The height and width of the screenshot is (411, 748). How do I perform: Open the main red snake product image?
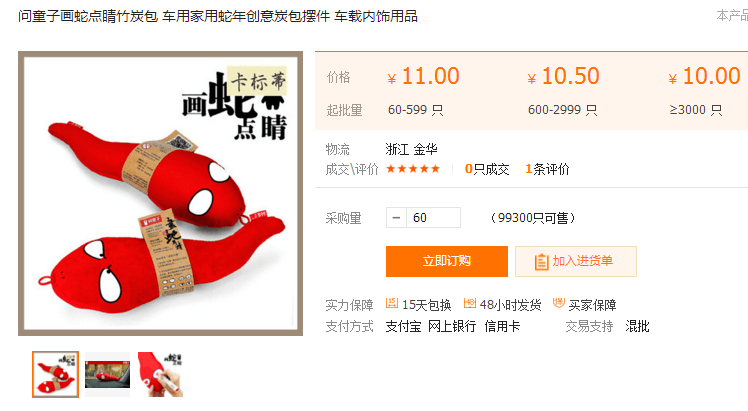coord(160,194)
